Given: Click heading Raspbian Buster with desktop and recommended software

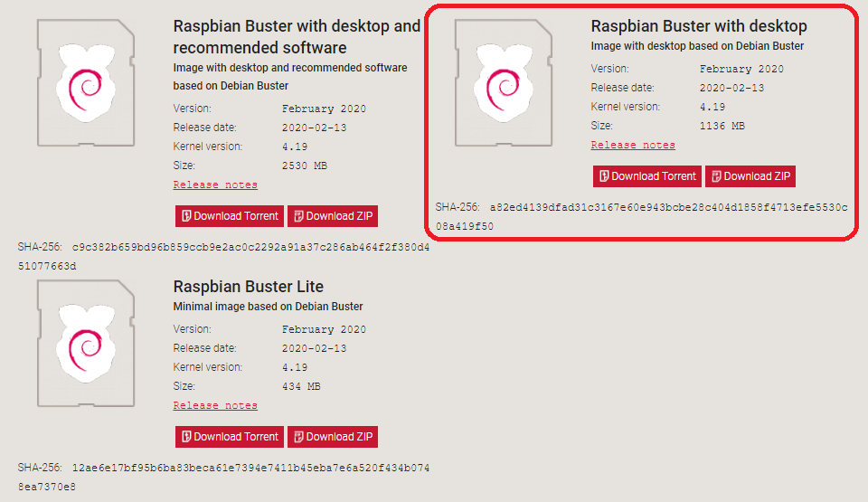Looking at the screenshot, I should click(x=297, y=36).
